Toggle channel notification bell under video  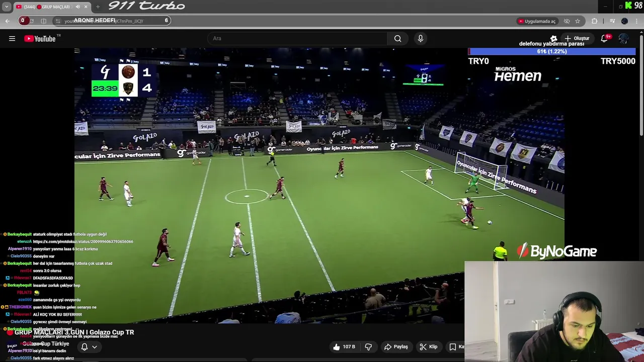85,347
